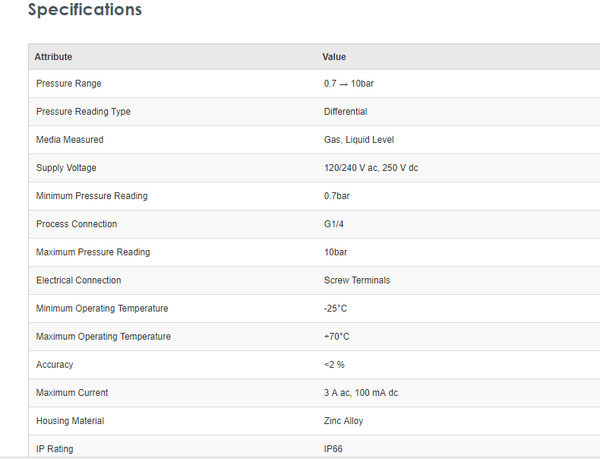
Task: Click the Gas, Liquid Level value
Action: tap(351, 140)
